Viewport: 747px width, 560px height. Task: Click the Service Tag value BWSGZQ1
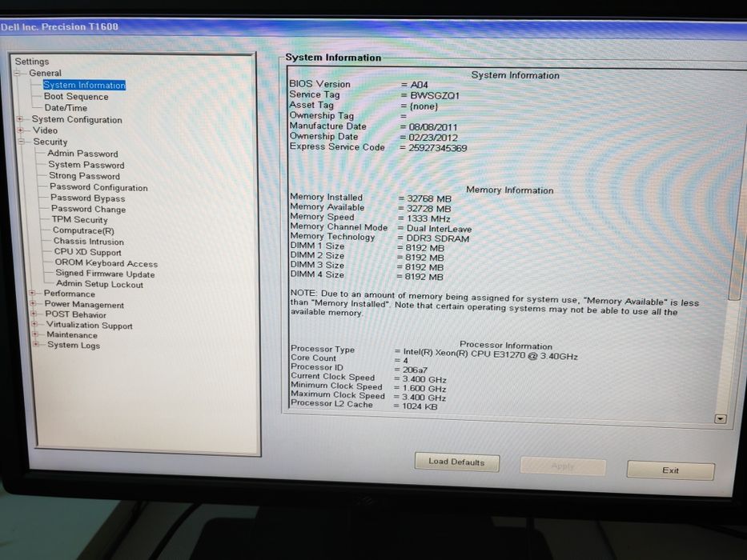click(x=435, y=96)
